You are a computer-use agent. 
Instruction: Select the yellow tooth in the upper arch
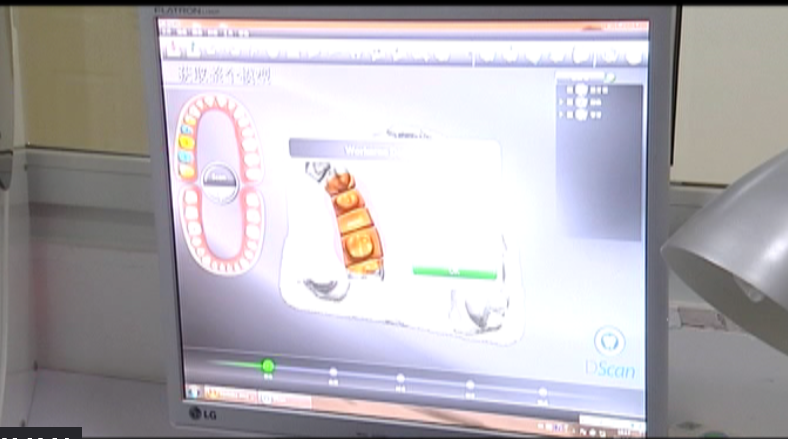point(186,142)
